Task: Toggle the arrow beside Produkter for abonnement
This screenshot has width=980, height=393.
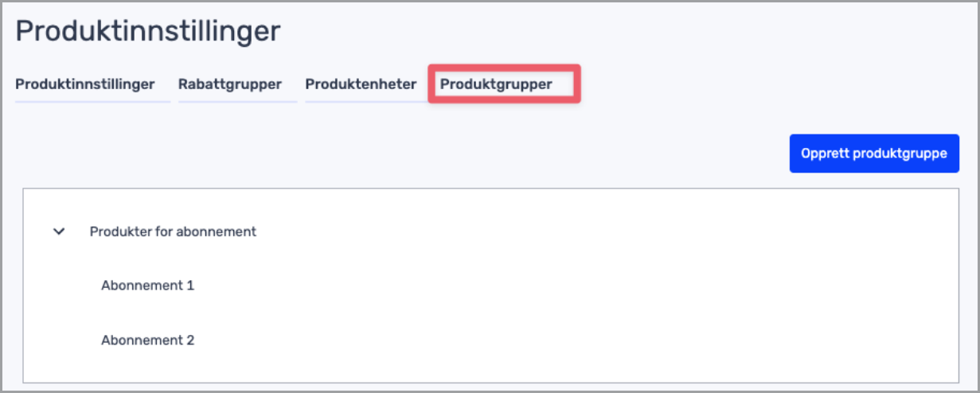Action: coord(58,232)
